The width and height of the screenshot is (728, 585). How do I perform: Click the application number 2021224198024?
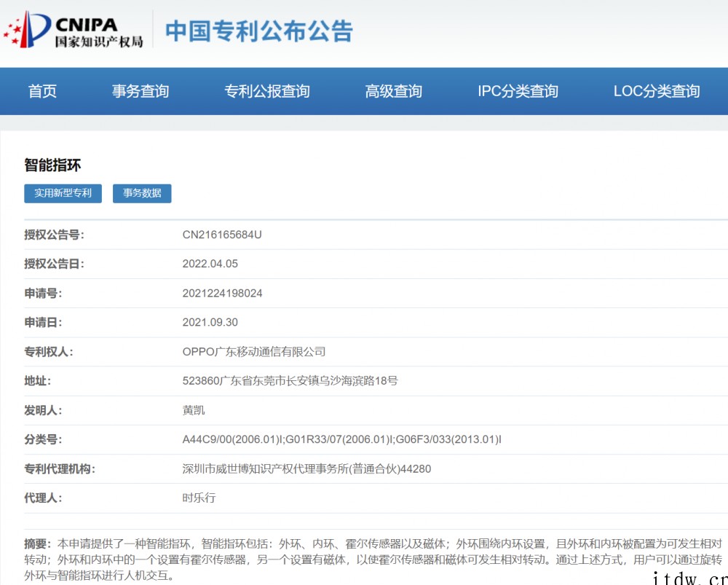[222, 293]
